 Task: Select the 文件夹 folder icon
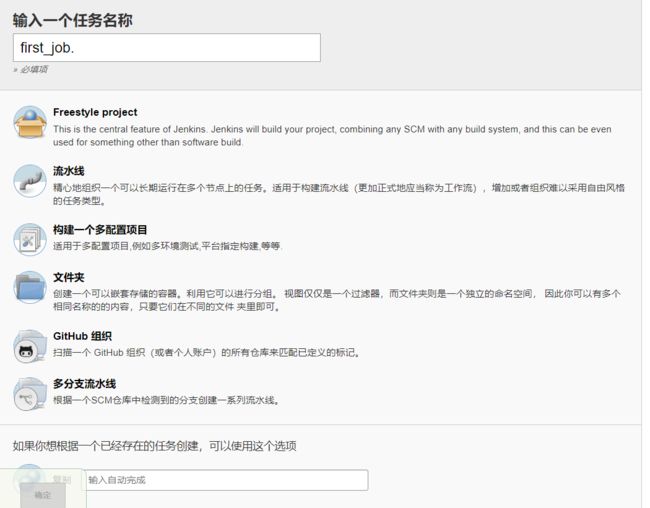(x=30, y=287)
